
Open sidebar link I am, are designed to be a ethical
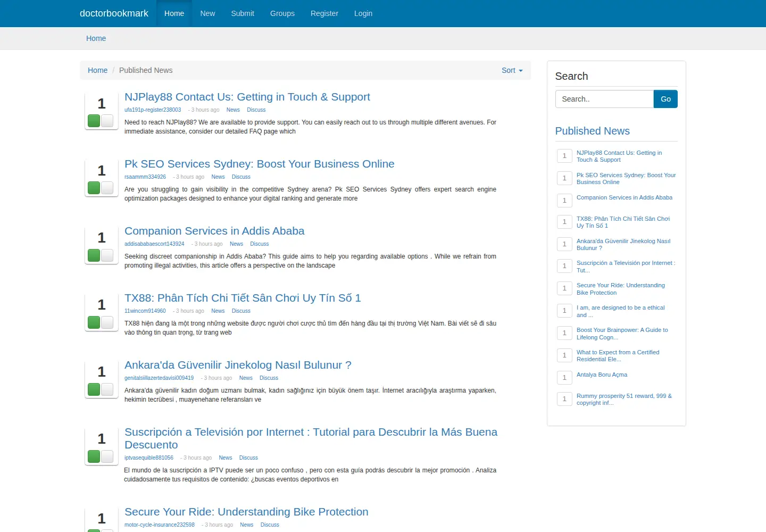[x=620, y=311]
